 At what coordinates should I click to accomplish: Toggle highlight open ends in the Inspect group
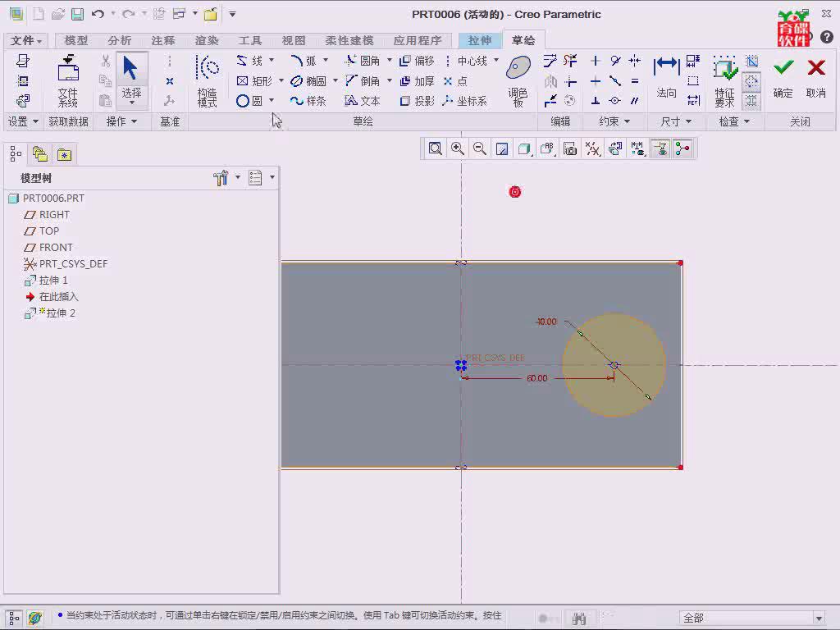click(751, 81)
